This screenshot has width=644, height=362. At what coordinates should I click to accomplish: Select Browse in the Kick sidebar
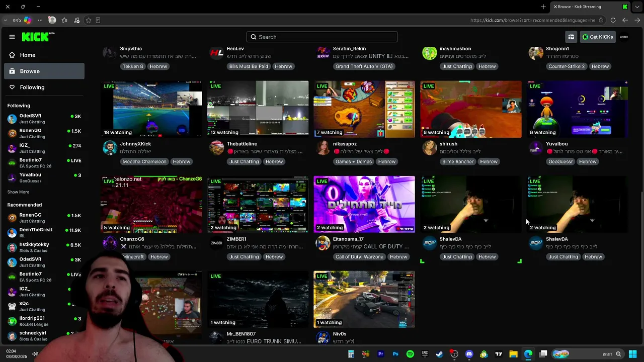(44, 71)
